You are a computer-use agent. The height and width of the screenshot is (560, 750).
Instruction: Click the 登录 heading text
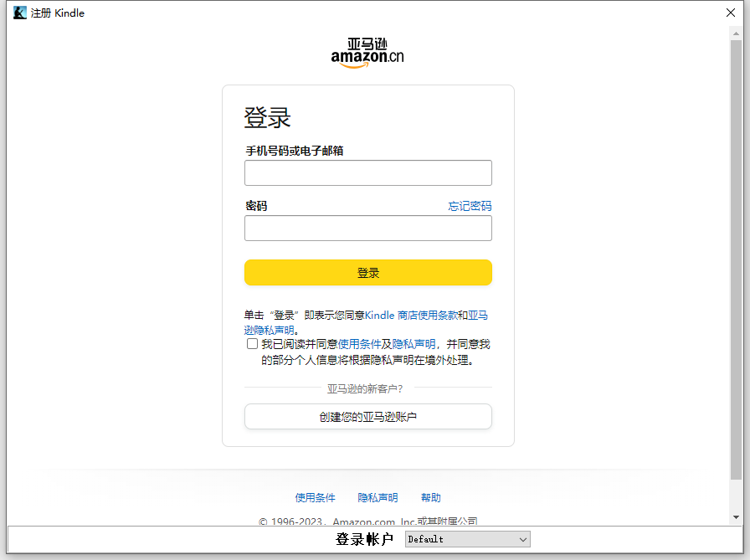coord(267,117)
